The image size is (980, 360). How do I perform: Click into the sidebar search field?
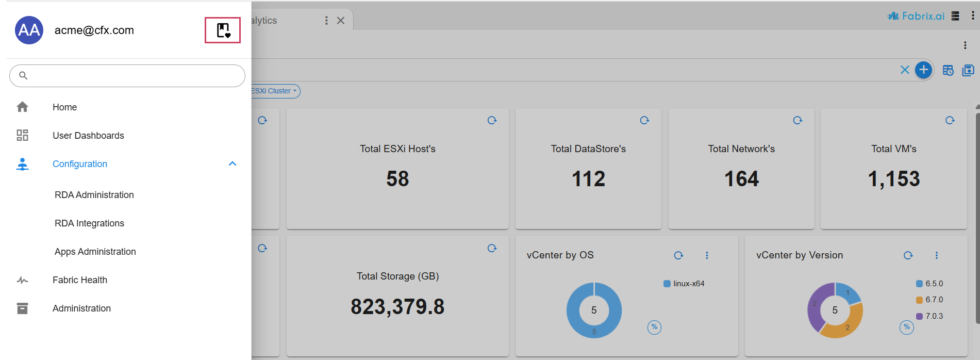134,76
